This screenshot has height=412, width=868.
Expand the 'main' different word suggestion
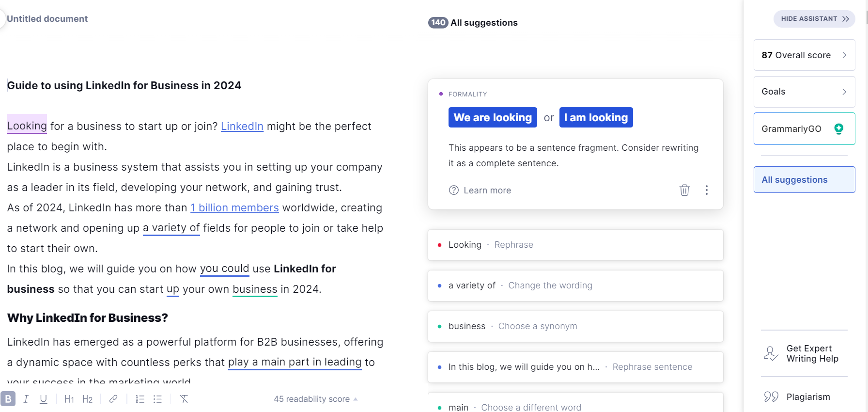click(575, 403)
